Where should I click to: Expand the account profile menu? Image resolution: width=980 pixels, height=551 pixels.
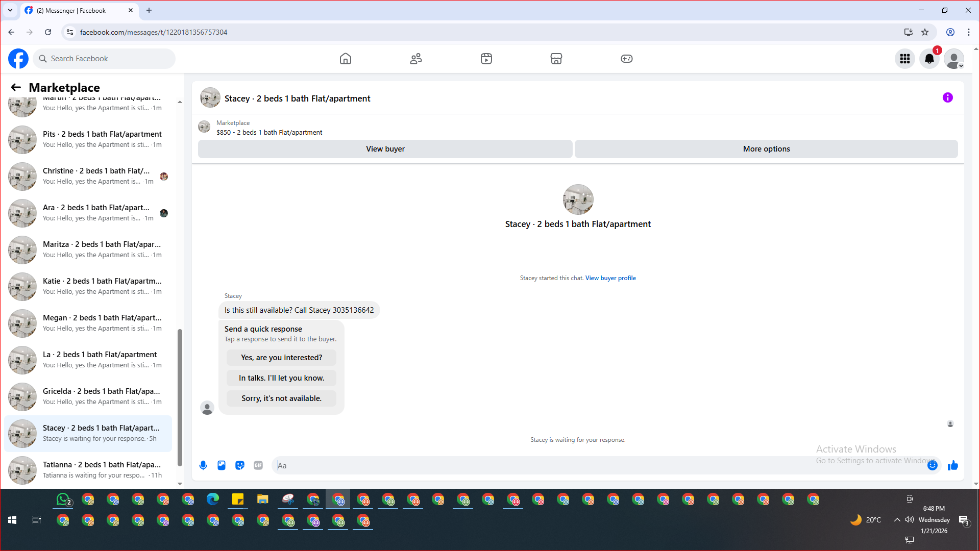pos(954,59)
